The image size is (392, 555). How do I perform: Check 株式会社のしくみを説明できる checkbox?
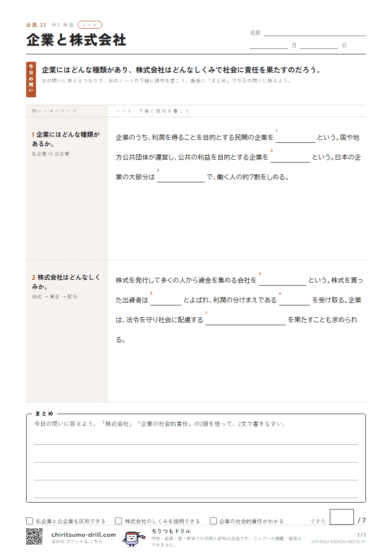point(118,521)
